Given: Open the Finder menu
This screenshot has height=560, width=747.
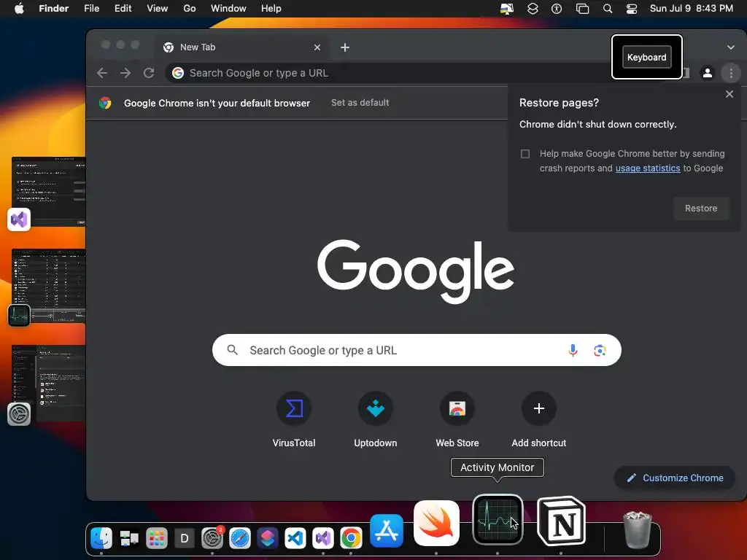Looking at the screenshot, I should (x=53, y=8).
